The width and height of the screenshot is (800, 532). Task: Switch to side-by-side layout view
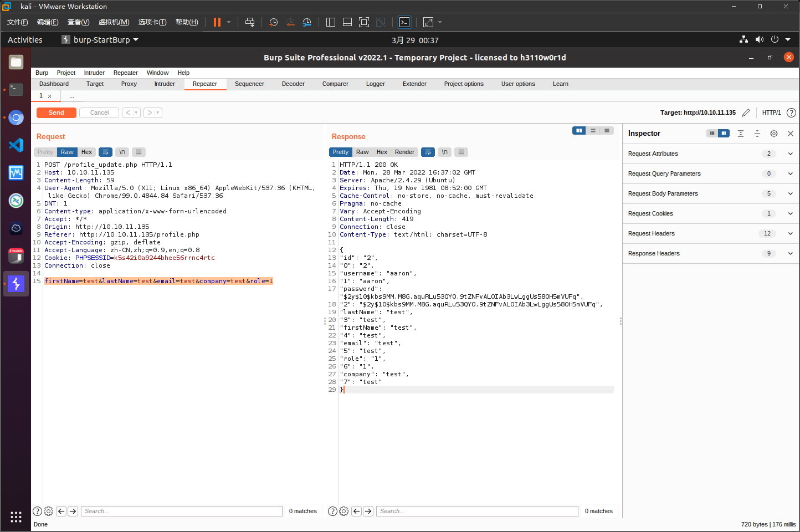(579, 131)
